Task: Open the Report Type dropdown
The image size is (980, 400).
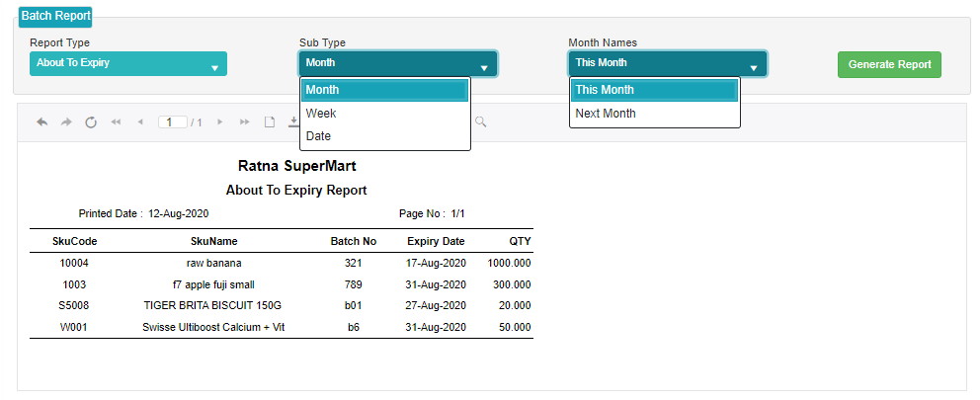Action: click(x=128, y=64)
